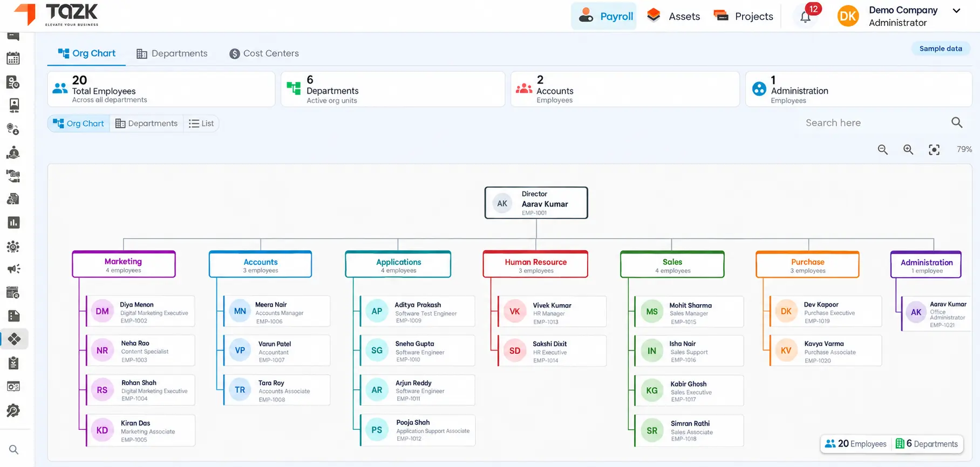
Task: Open the Payroll module
Action: tap(604, 16)
